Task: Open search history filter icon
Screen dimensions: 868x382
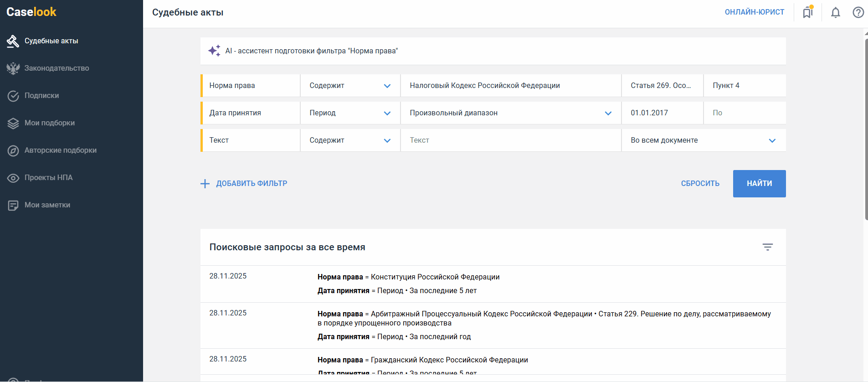Action: pyautogui.click(x=767, y=247)
